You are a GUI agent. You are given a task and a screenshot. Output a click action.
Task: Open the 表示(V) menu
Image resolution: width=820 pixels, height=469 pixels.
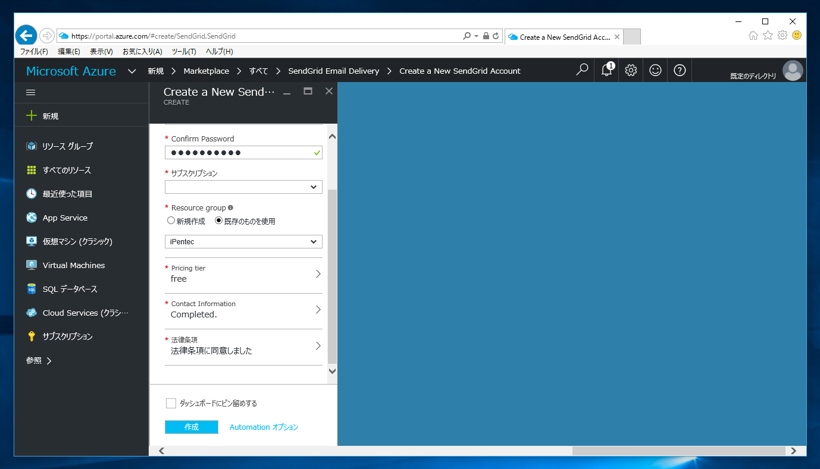101,51
